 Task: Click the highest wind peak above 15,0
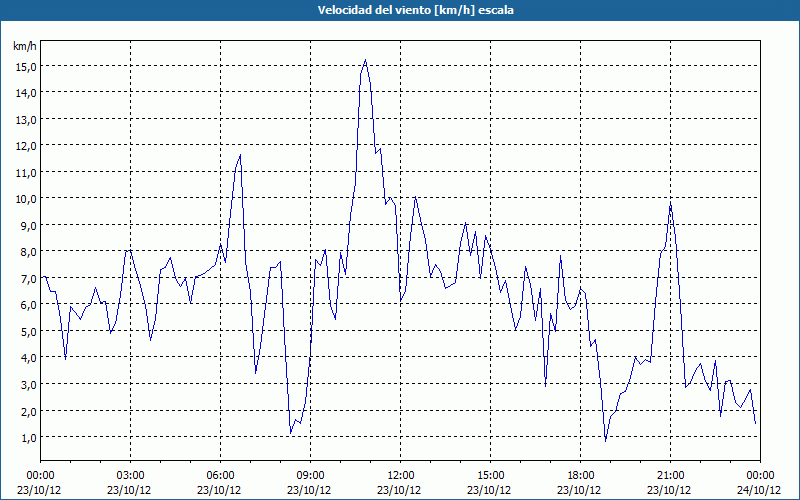[x=365, y=60]
